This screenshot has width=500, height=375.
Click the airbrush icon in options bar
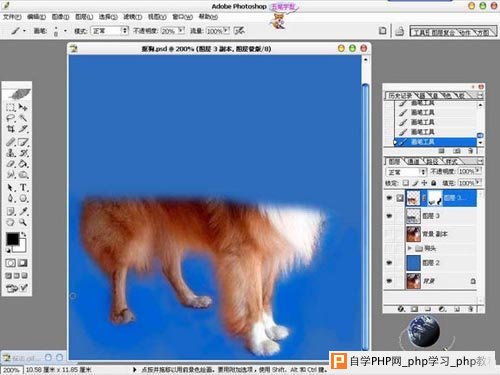(x=239, y=31)
